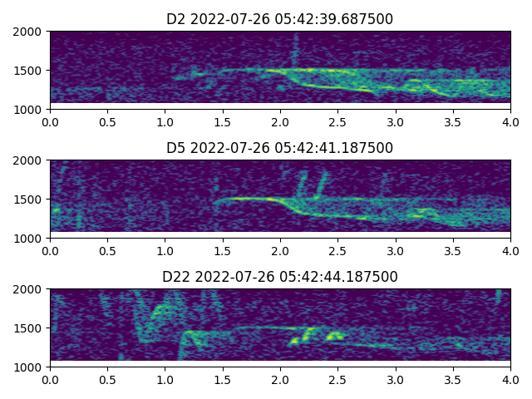Screen dimensions: 532x399
Task: Click the 0.5 x-axis tick under D5 plot
Action: (107, 251)
